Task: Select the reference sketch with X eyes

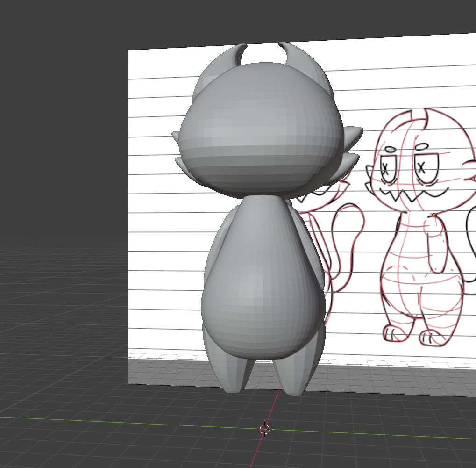Action: [x=422, y=228]
